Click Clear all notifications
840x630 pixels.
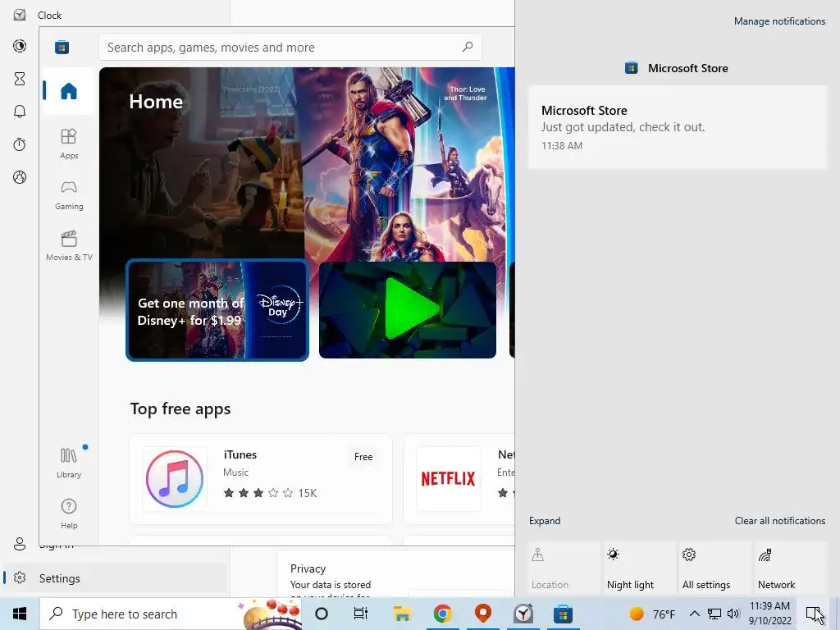780,521
